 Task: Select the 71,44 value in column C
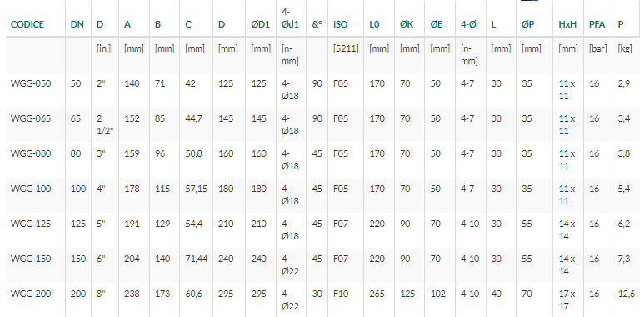pos(197,259)
